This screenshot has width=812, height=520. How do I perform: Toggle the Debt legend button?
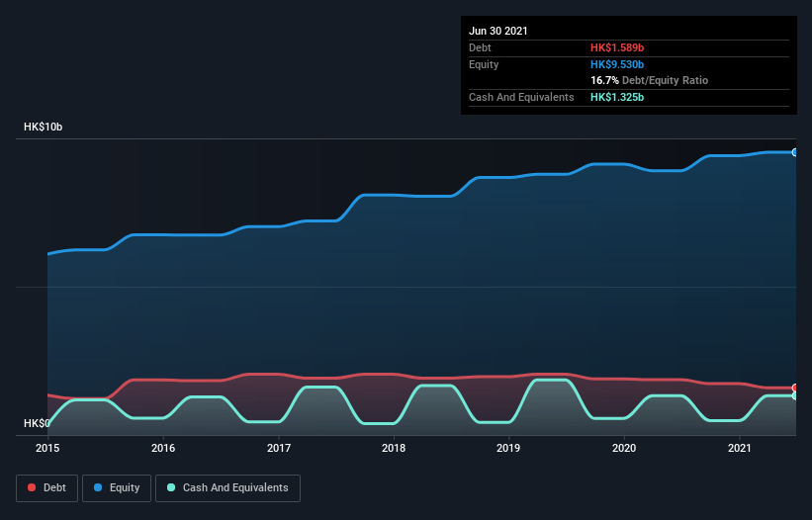(x=46, y=488)
